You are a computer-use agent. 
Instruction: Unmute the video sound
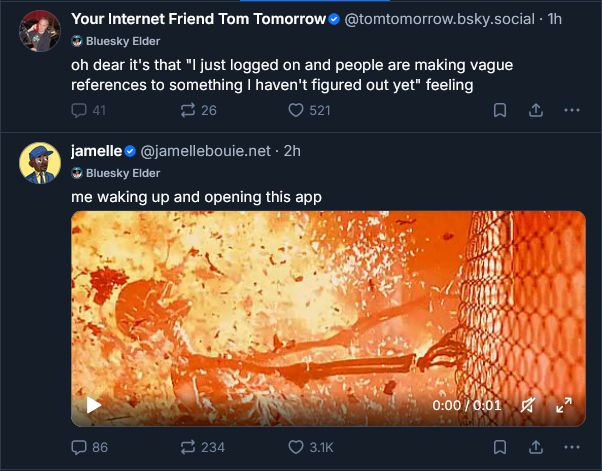[528, 405]
